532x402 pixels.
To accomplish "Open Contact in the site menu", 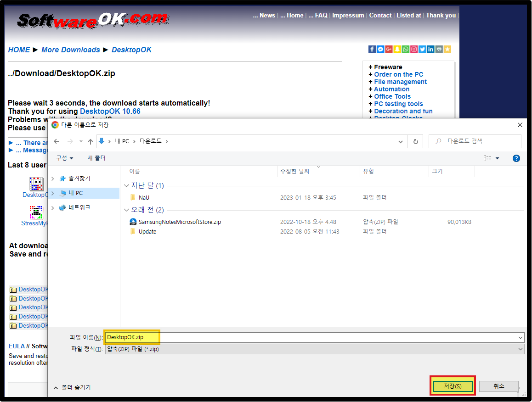I will 380,15.
